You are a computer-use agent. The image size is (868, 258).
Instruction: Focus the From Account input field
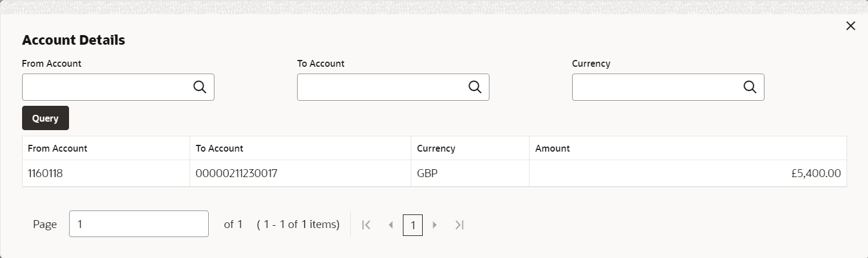pos(106,87)
